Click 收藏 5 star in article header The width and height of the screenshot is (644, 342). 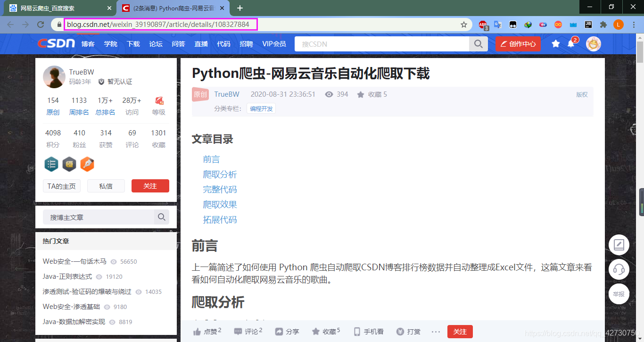click(x=372, y=94)
